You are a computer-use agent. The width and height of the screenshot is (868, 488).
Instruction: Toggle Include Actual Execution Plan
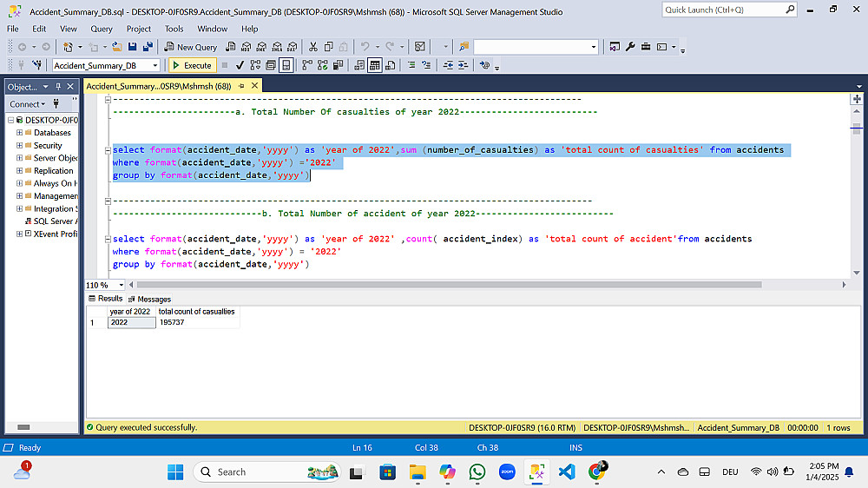[307, 65]
